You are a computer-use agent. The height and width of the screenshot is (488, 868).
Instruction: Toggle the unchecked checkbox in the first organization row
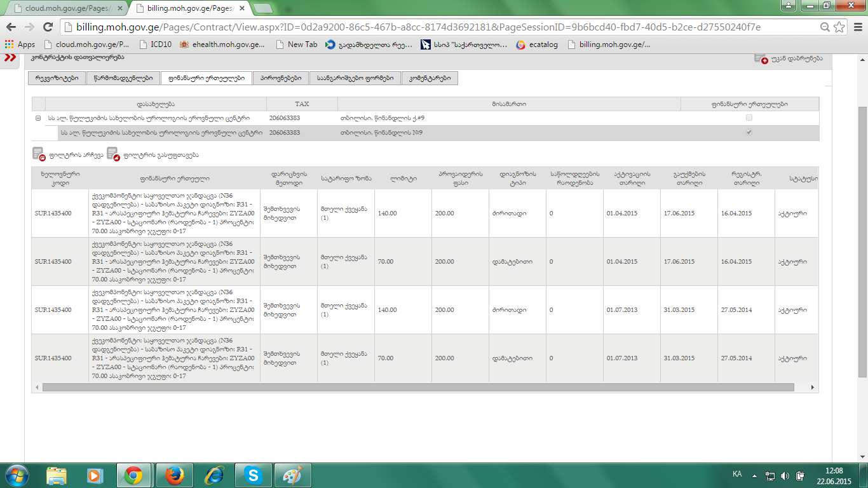pos(749,118)
